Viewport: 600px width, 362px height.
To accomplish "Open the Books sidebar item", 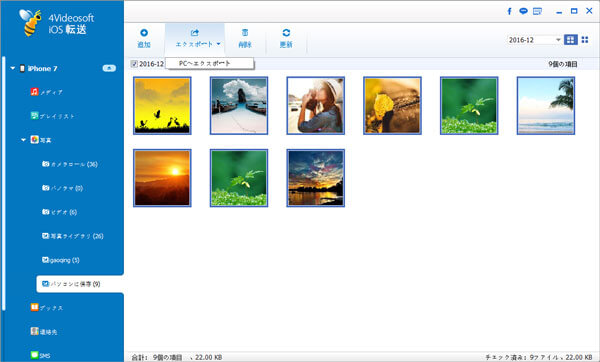I will (x=47, y=308).
